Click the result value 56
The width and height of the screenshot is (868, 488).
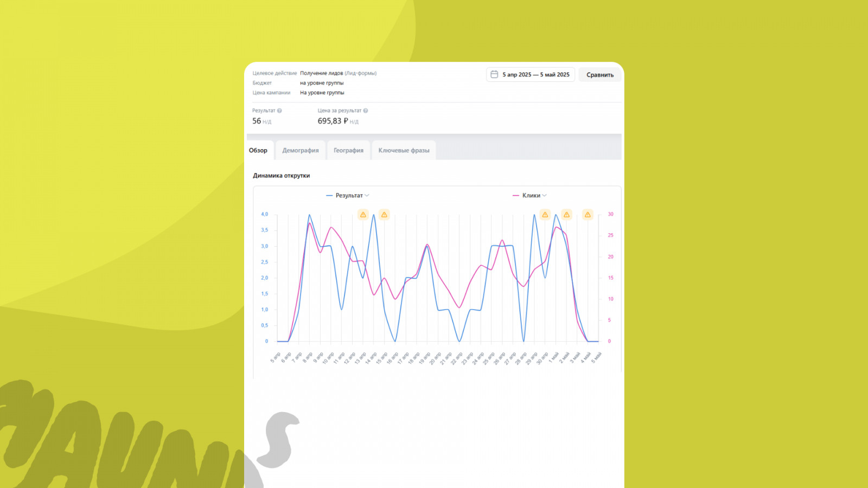tap(257, 121)
